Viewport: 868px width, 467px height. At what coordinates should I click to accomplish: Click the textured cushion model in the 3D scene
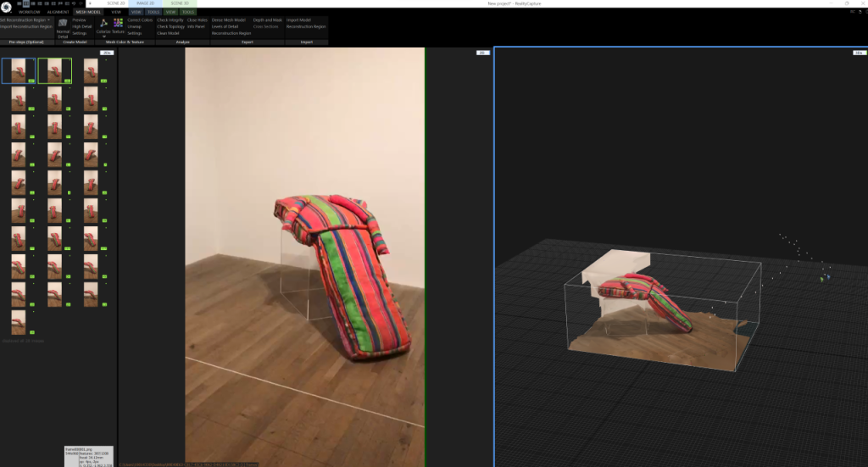[x=645, y=302]
